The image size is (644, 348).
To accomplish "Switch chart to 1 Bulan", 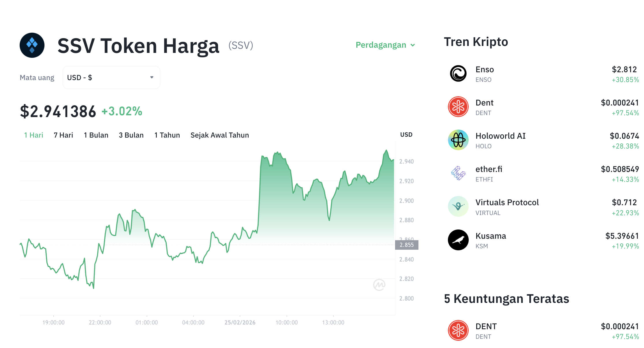I will (x=96, y=135).
